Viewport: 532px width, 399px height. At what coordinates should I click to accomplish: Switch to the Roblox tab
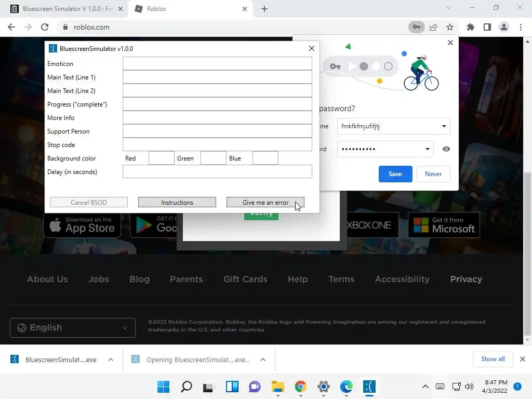[191, 9]
